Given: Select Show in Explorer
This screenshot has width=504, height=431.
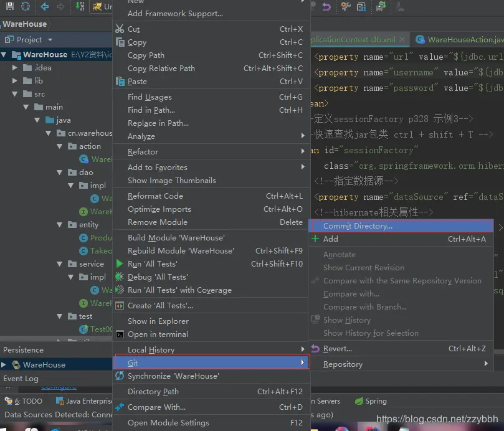Looking at the screenshot, I should 212,321.
